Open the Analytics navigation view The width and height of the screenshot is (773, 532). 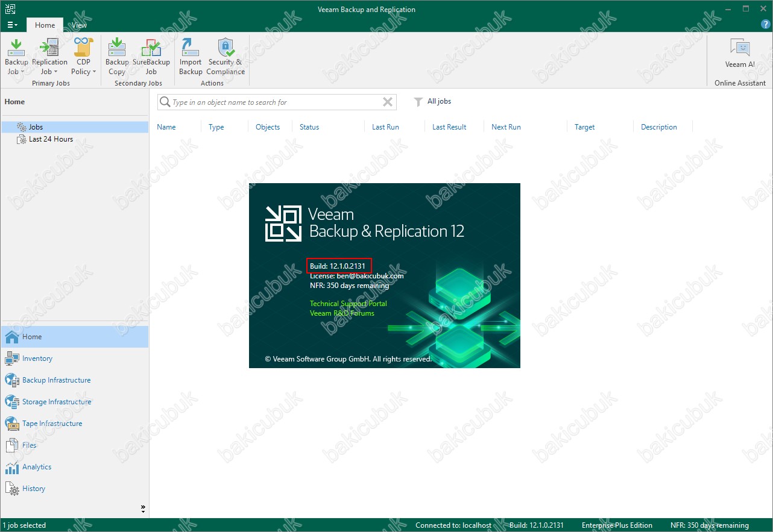pos(75,467)
